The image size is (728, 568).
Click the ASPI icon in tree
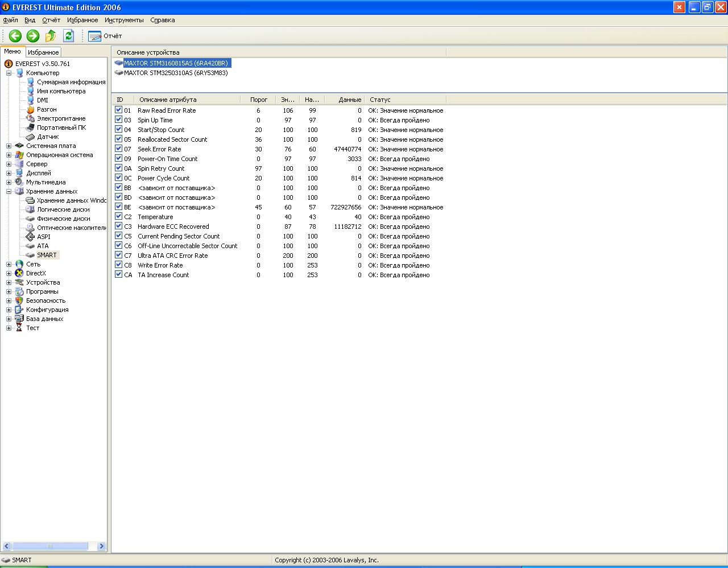coord(31,237)
